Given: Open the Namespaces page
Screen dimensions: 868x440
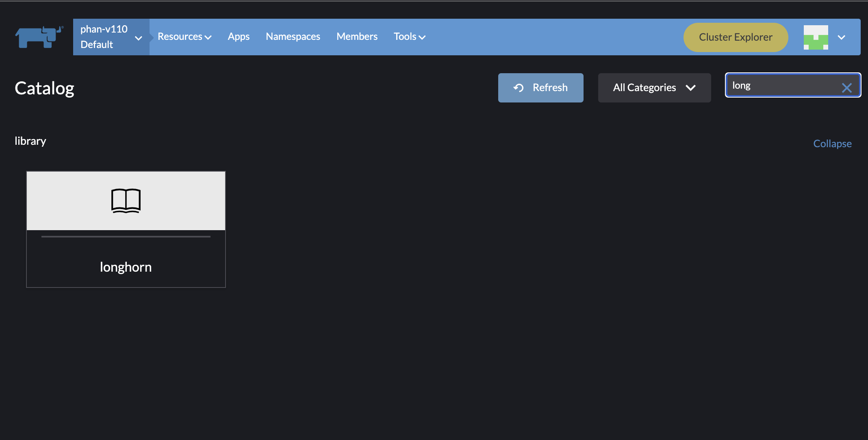Looking at the screenshot, I should click(x=293, y=37).
